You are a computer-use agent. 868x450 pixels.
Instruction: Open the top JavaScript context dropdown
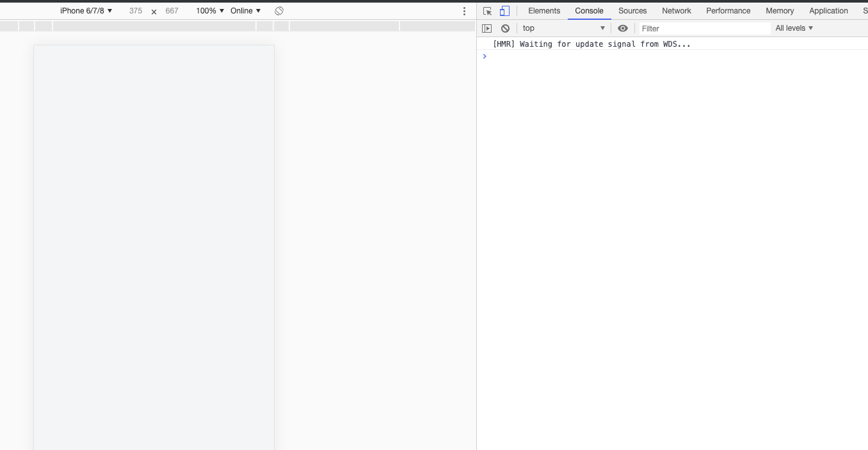coord(563,28)
